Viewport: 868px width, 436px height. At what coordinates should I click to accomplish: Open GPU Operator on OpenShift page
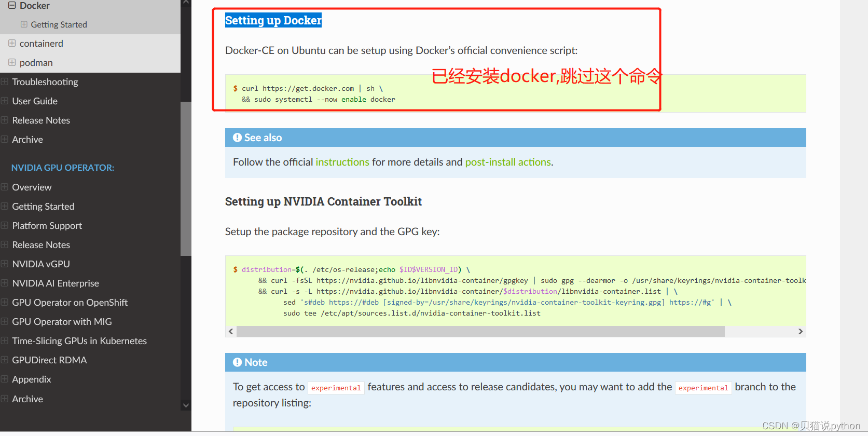point(70,303)
